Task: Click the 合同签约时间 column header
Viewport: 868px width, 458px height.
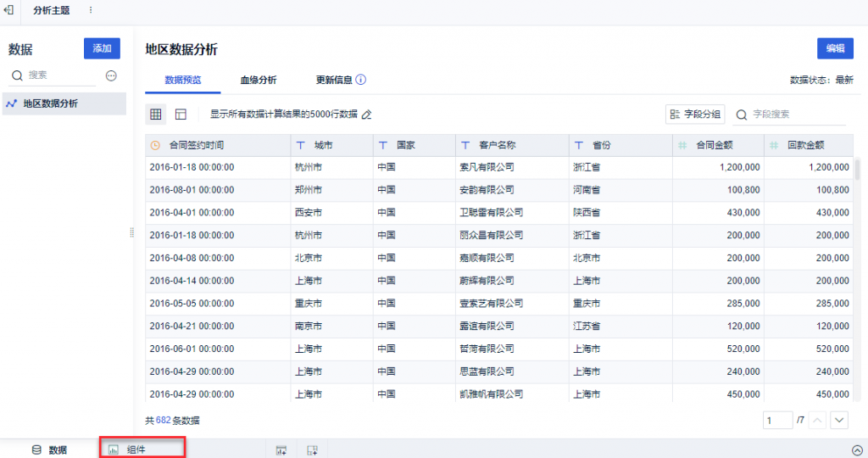Action: coord(218,145)
